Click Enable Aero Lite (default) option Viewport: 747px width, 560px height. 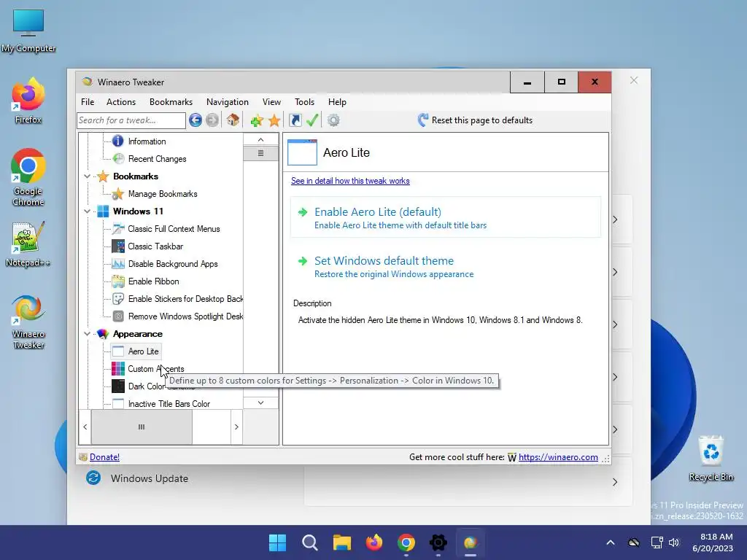[446, 217]
